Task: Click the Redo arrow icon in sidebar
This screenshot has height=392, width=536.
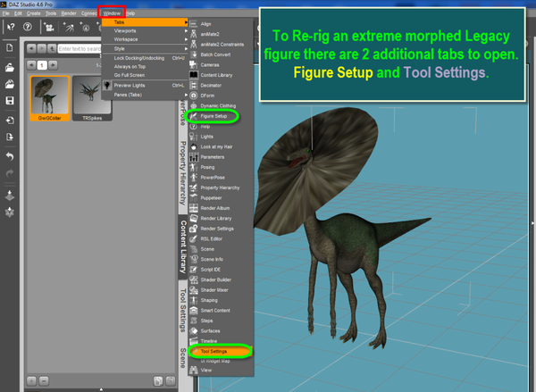Action: tap(10, 173)
